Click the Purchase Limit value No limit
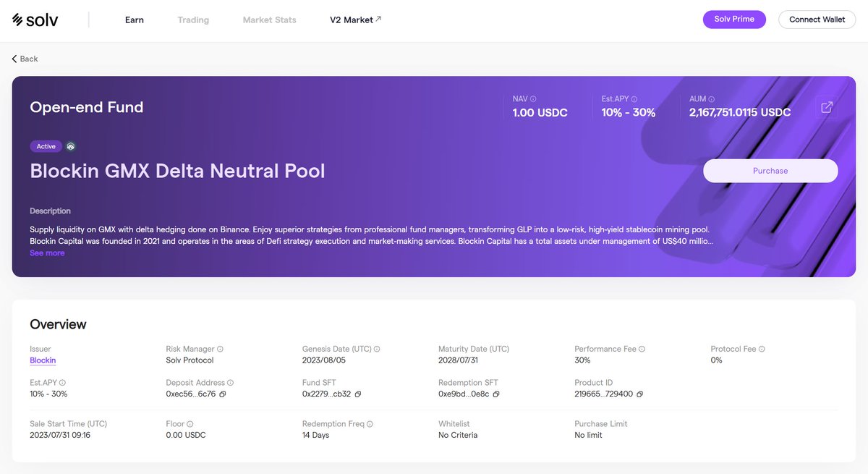 pyautogui.click(x=588, y=436)
